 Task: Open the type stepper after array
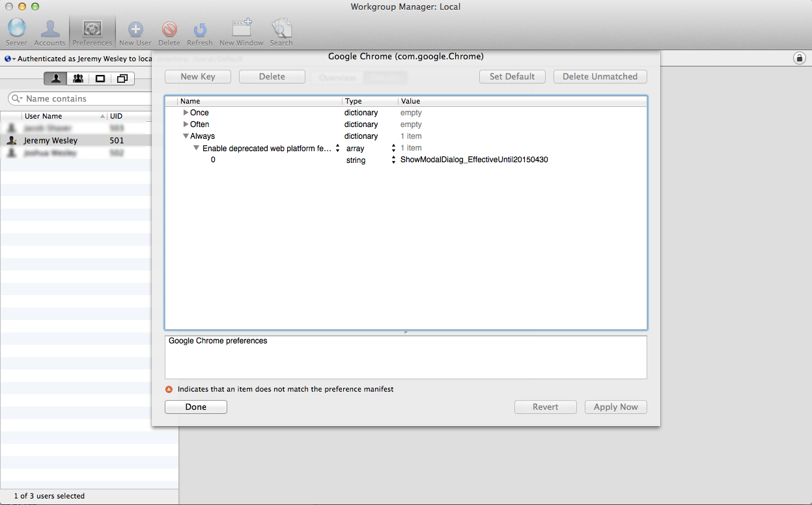[394, 148]
